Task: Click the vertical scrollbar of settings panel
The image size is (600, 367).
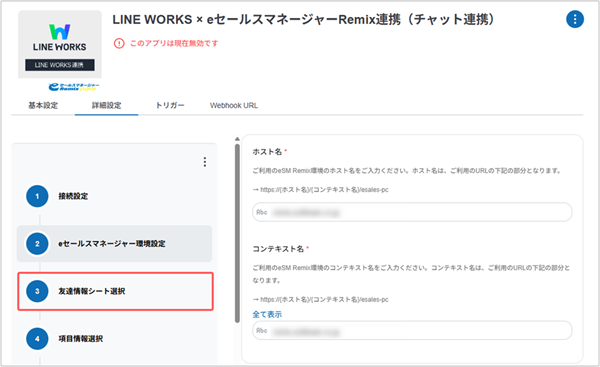Action: [x=237, y=233]
